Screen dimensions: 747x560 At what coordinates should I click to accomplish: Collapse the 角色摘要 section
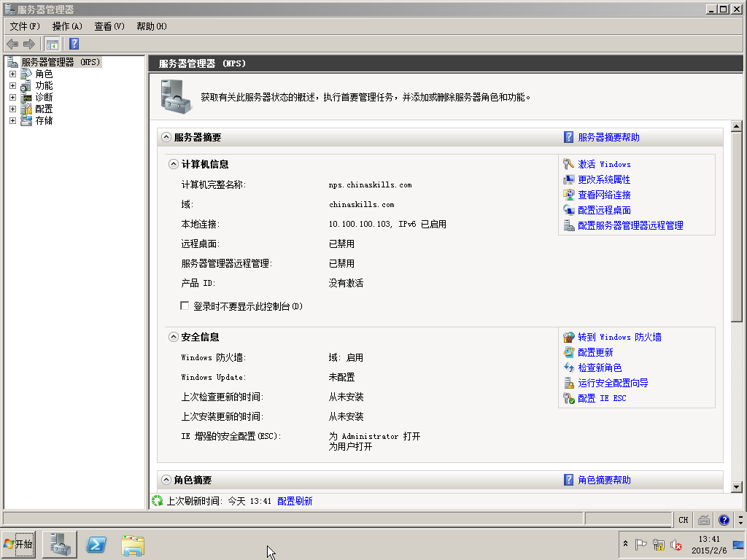166,480
